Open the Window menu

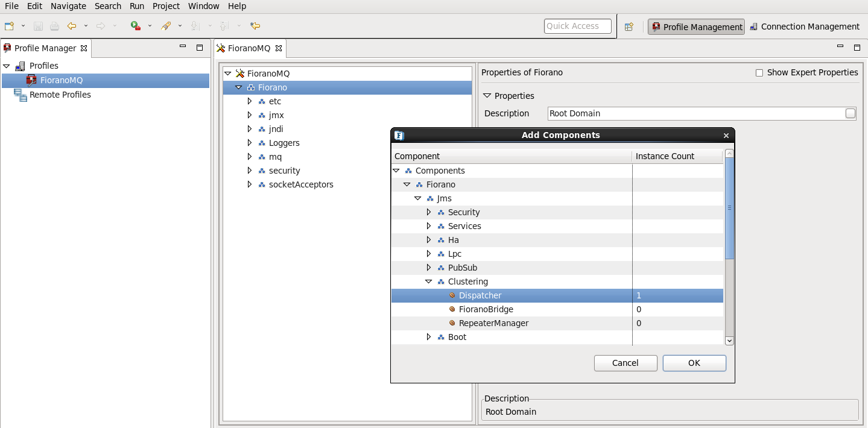coord(204,6)
